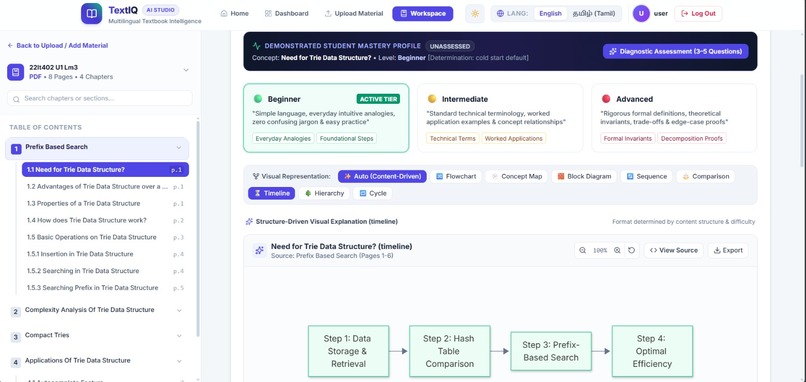Open section 1.1 Need for Trie Data Structure
This screenshot has height=382, width=806.
tap(105, 170)
